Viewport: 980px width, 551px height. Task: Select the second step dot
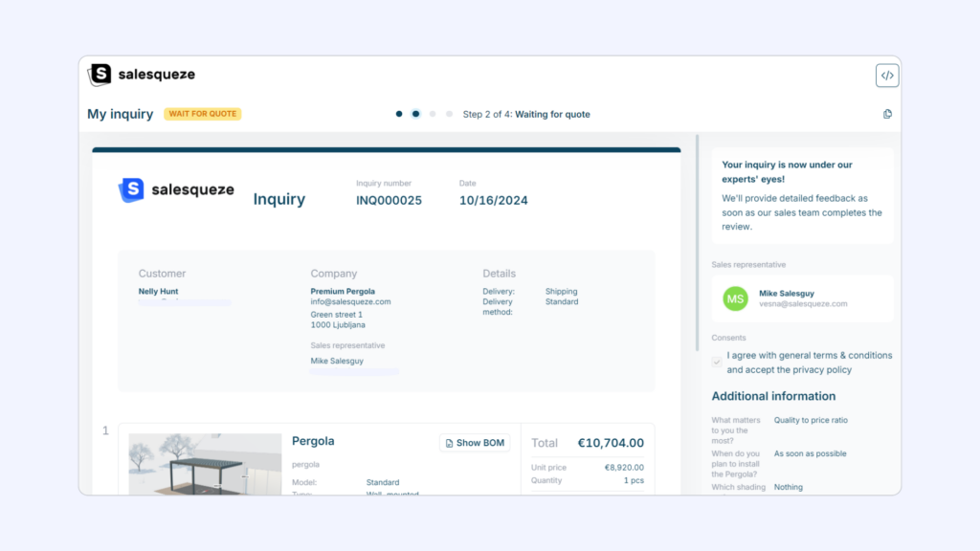point(415,114)
